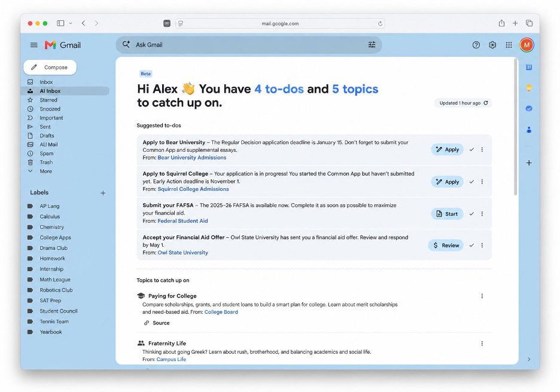
Task: Open the Robotics Club label
Action: [56, 290]
